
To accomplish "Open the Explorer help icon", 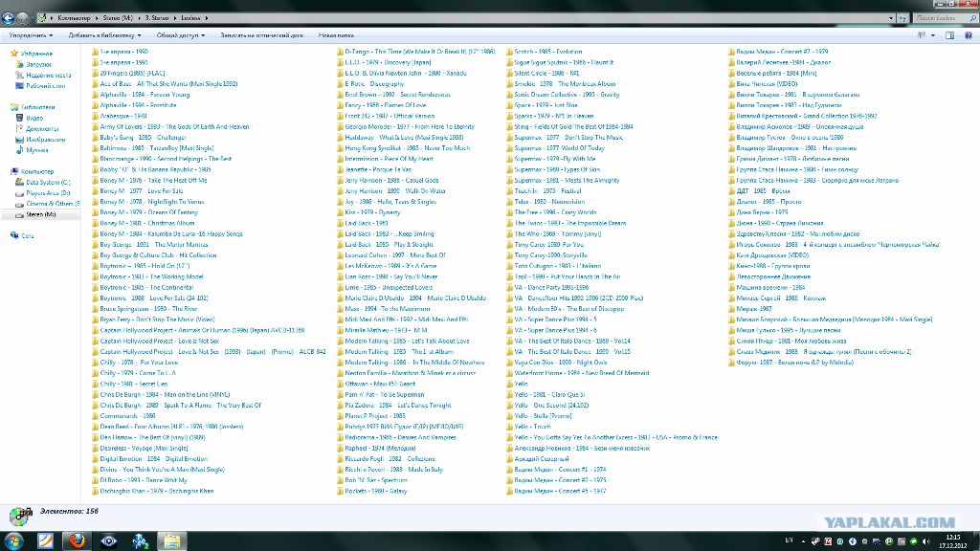I will click(x=969, y=35).
